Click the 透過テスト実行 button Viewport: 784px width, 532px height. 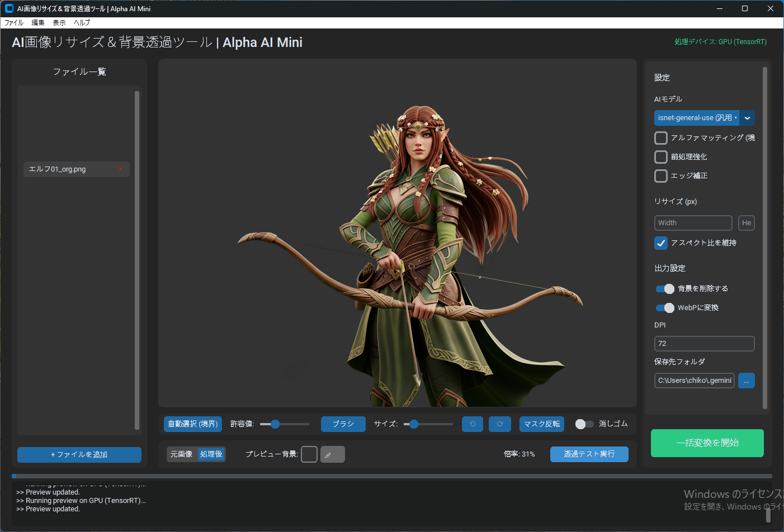(x=589, y=454)
